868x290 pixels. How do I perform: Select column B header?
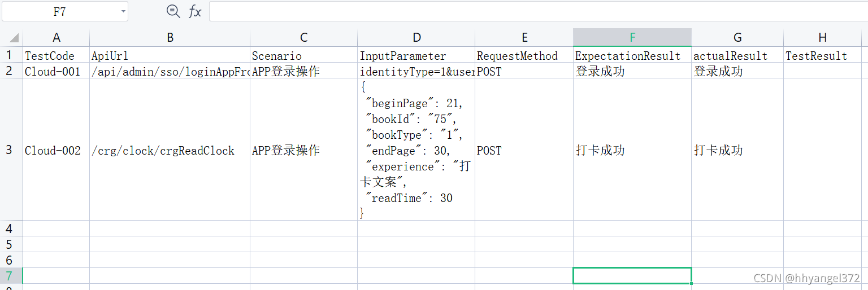pos(170,37)
